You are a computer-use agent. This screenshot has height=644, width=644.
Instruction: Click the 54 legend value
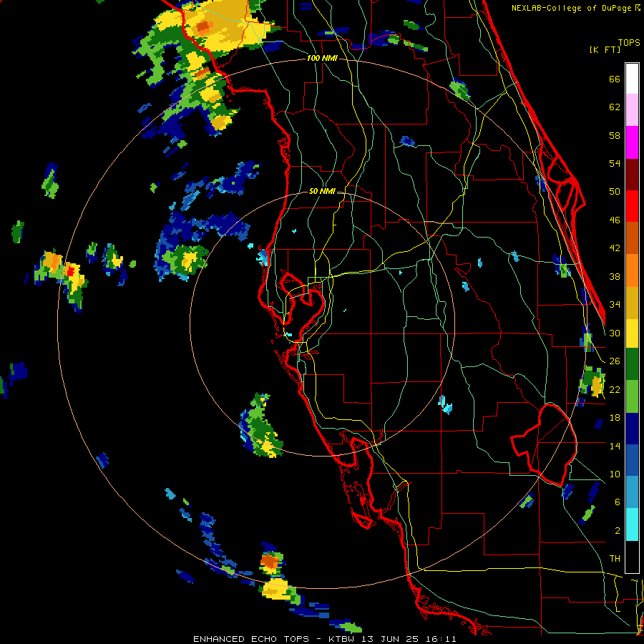point(615,163)
